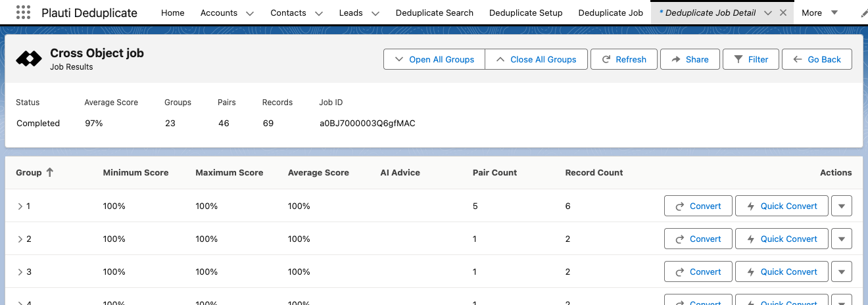The height and width of the screenshot is (305, 868).
Task: Go to the Home tab
Action: click(x=172, y=12)
